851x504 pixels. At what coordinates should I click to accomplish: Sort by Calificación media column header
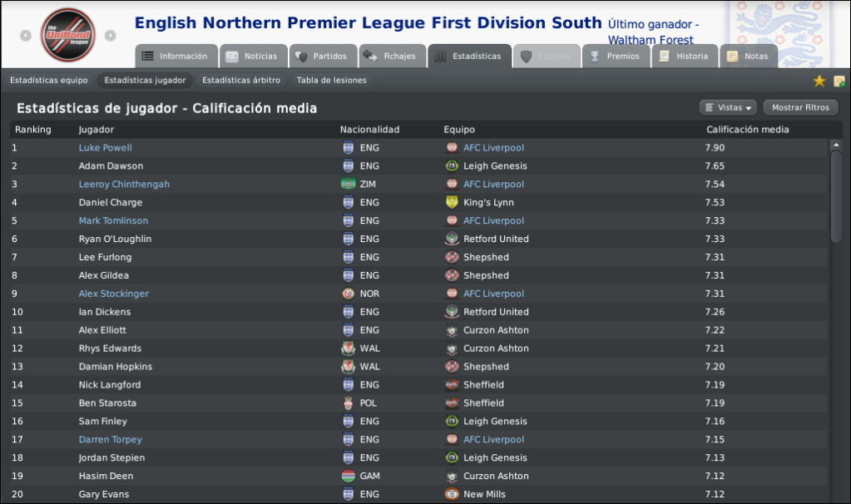[747, 130]
